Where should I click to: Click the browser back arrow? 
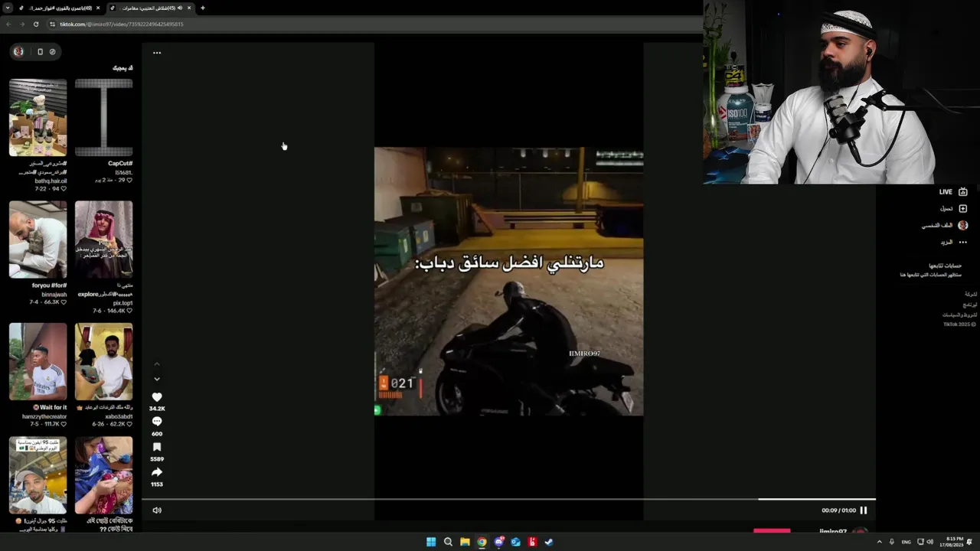pos(8,24)
